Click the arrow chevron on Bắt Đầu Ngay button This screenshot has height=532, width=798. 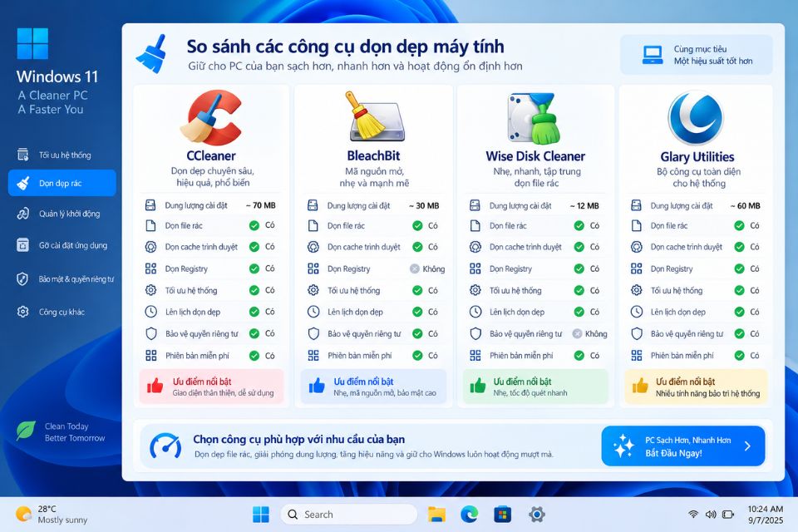point(747,446)
